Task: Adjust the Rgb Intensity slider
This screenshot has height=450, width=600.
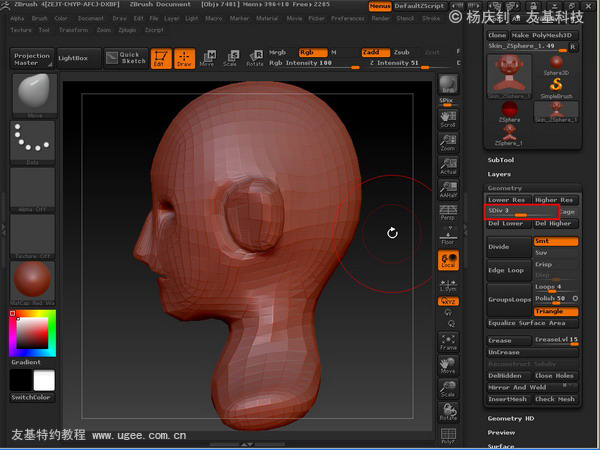Action: click(x=314, y=64)
